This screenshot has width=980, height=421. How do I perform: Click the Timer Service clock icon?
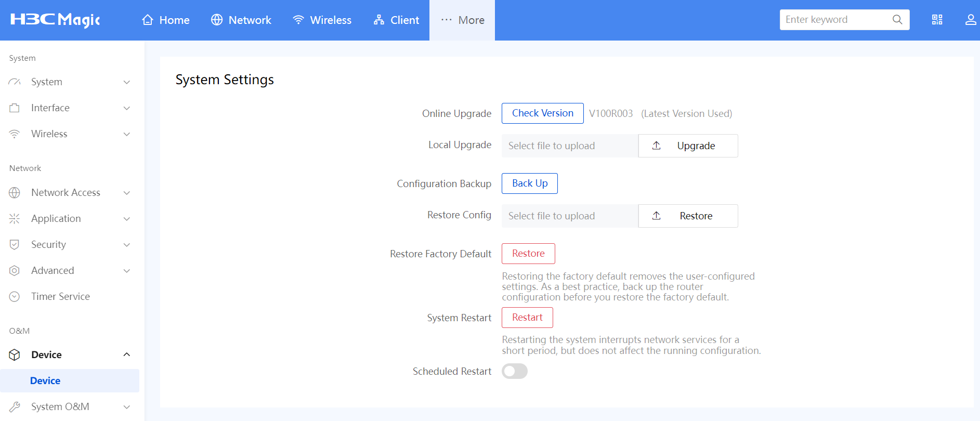[x=15, y=296]
